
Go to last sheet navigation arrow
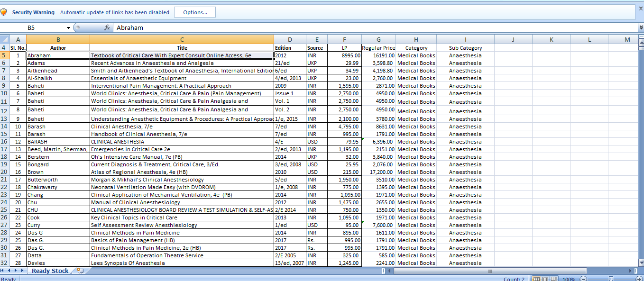[x=23, y=271]
